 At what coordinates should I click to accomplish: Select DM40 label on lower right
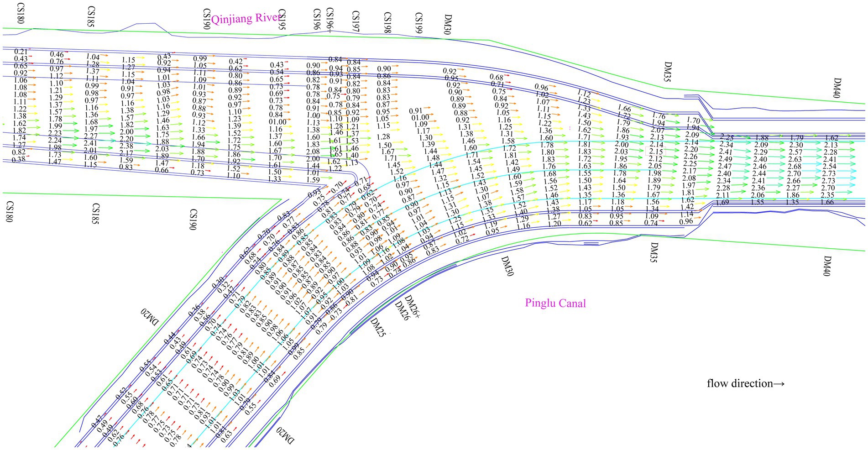point(827,266)
